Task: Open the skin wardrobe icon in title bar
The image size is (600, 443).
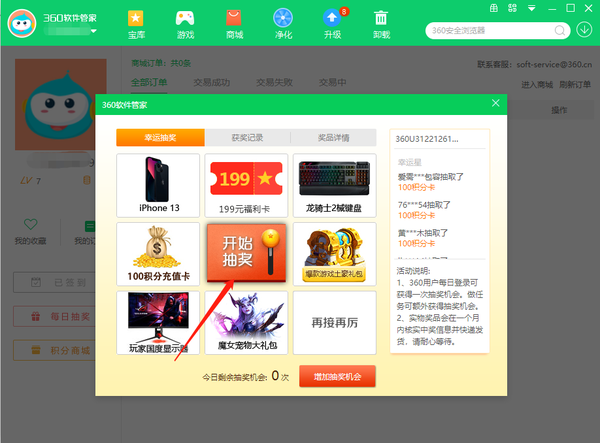Action: pyautogui.click(x=494, y=8)
